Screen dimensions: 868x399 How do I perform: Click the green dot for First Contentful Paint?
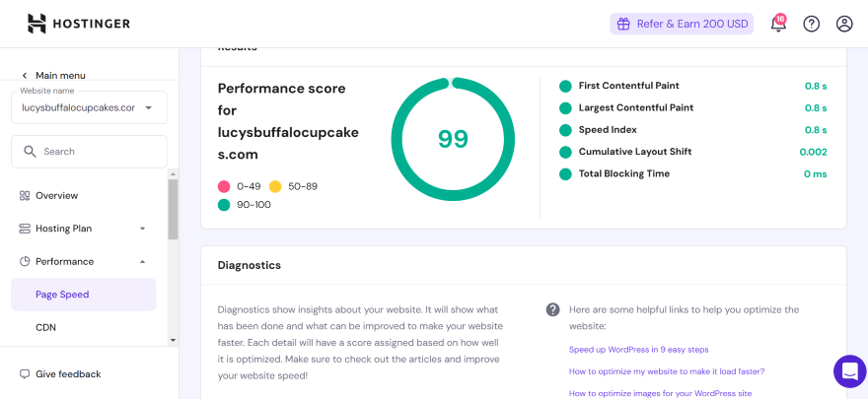pyautogui.click(x=565, y=87)
